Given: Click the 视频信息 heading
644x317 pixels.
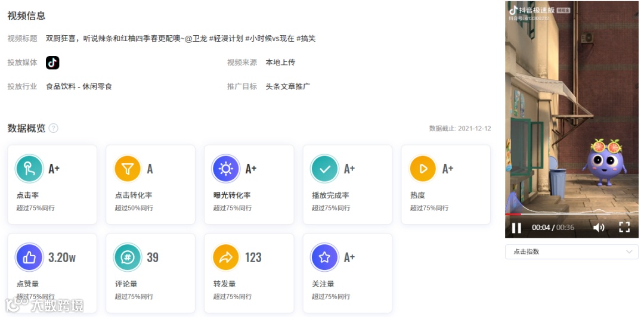Looking at the screenshot, I should (x=26, y=16).
